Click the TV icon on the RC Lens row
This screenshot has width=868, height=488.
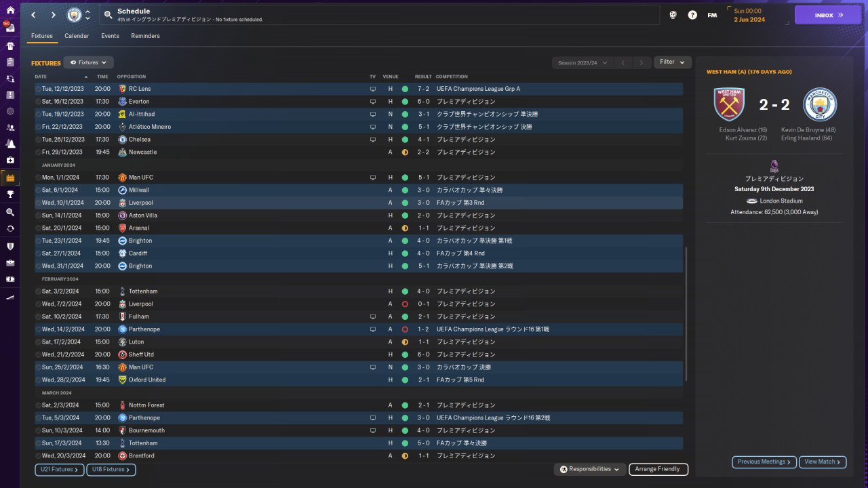(x=372, y=89)
